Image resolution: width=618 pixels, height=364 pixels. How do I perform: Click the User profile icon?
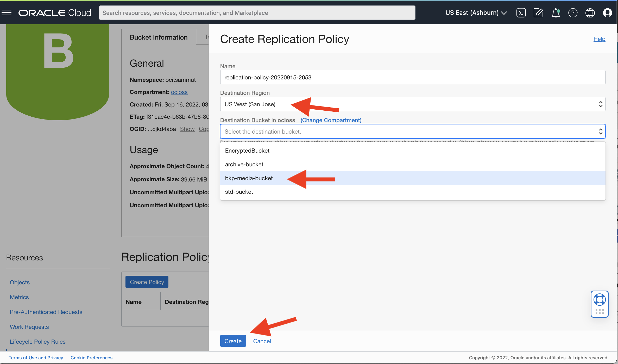coord(608,12)
